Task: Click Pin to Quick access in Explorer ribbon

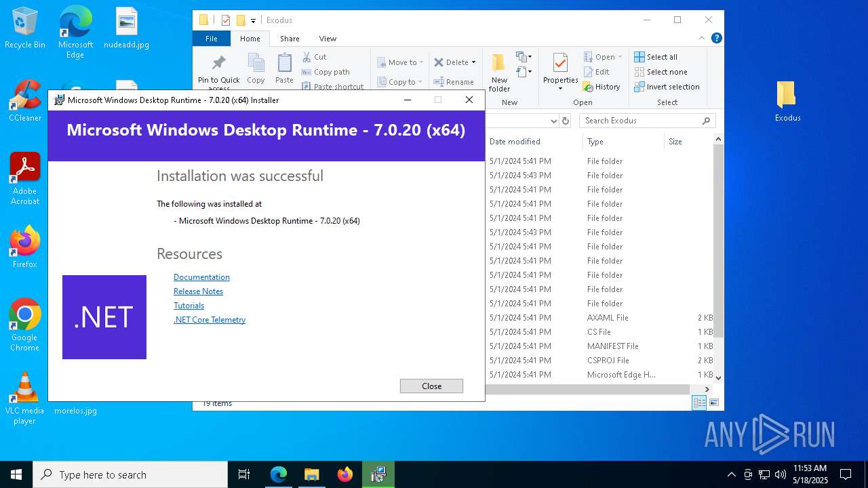Action: click(218, 72)
